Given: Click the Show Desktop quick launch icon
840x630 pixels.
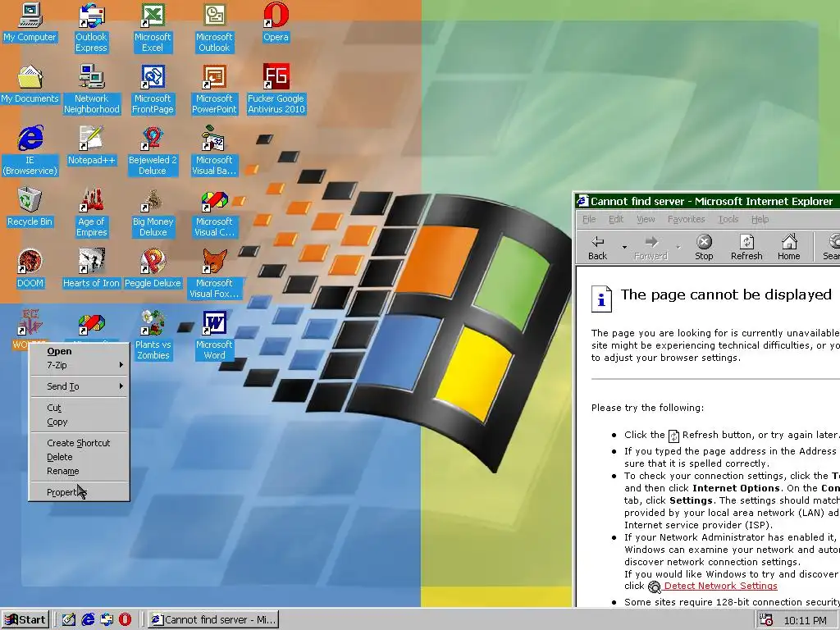Looking at the screenshot, I should (69, 620).
